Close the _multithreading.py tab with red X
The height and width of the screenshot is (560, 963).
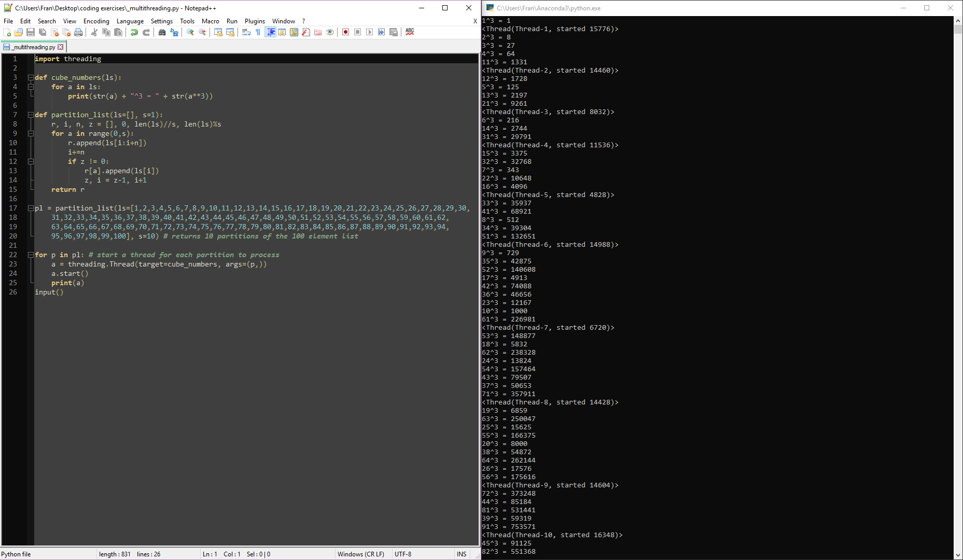(61, 47)
